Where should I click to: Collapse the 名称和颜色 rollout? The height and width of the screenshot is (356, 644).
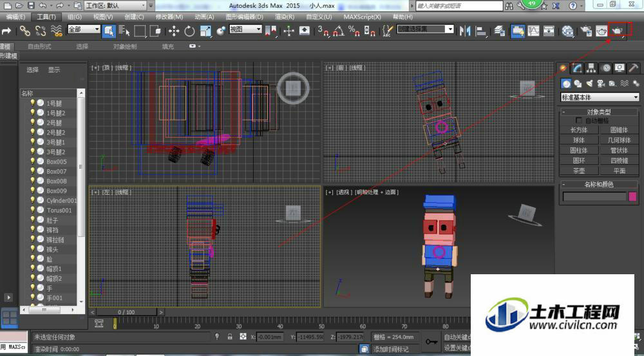click(599, 184)
